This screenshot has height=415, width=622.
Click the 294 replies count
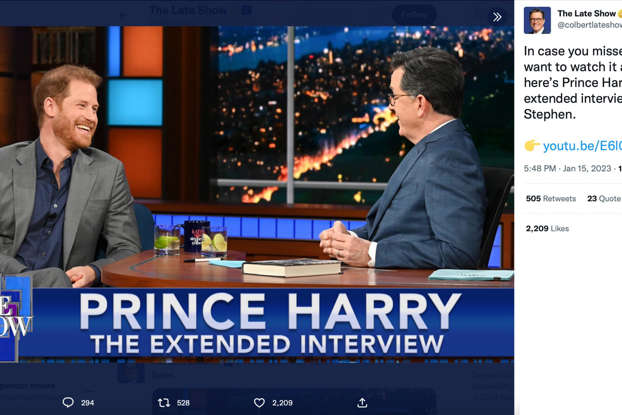click(87, 403)
